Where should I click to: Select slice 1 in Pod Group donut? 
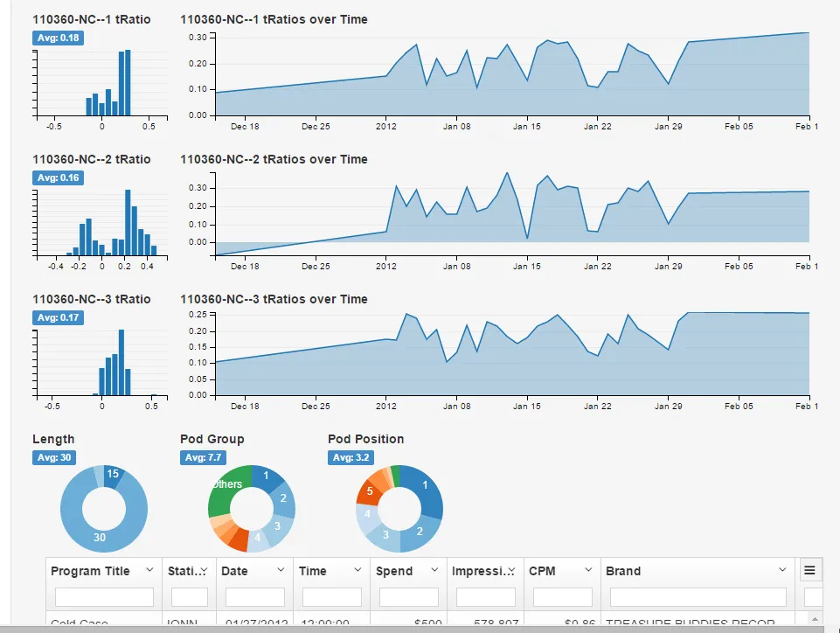coord(267,476)
